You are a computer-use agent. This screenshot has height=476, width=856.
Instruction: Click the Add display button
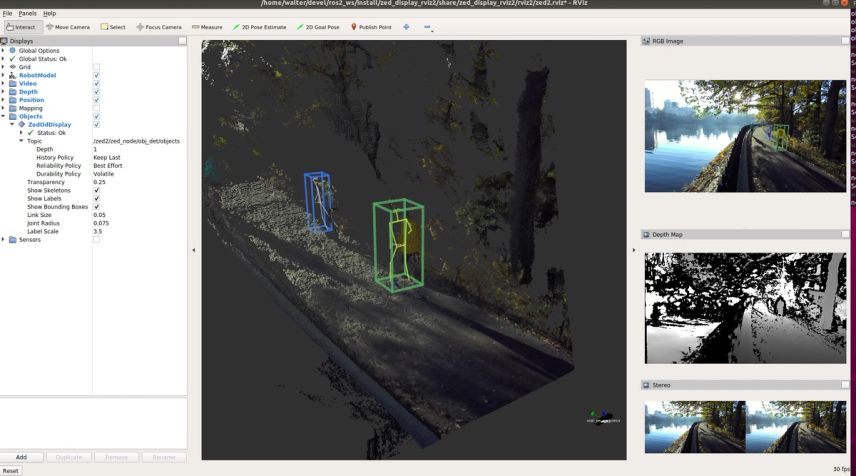(x=21, y=457)
